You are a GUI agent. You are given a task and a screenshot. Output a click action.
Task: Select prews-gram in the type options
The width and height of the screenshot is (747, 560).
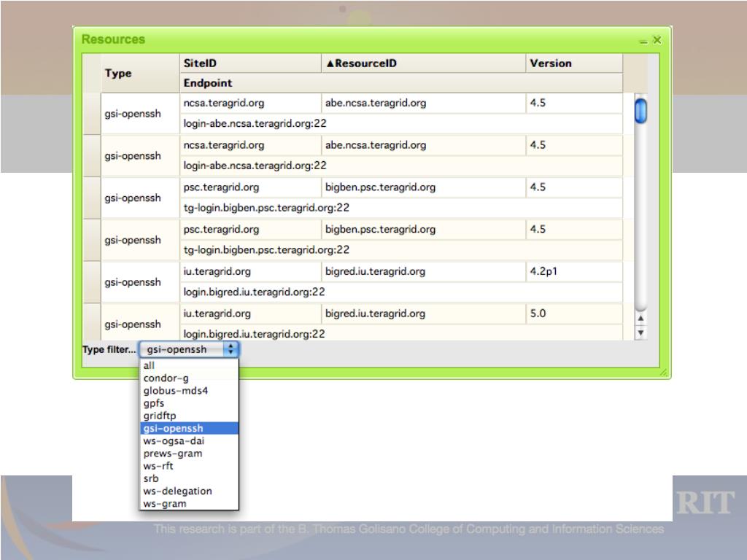pyautogui.click(x=189, y=454)
